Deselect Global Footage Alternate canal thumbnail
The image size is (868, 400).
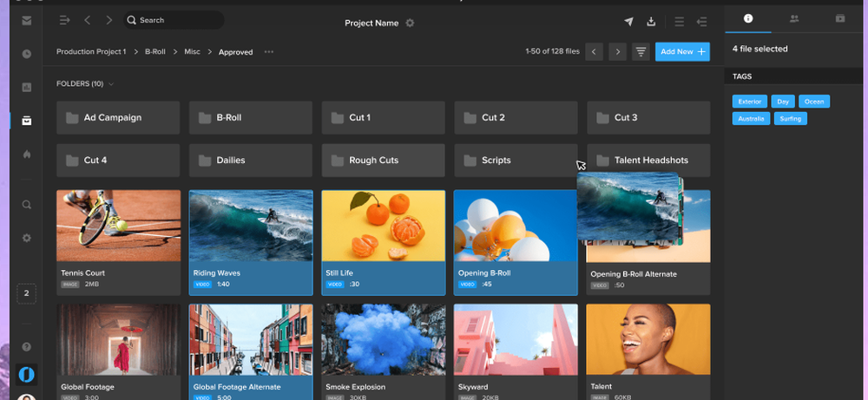click(x=251, y=339)
